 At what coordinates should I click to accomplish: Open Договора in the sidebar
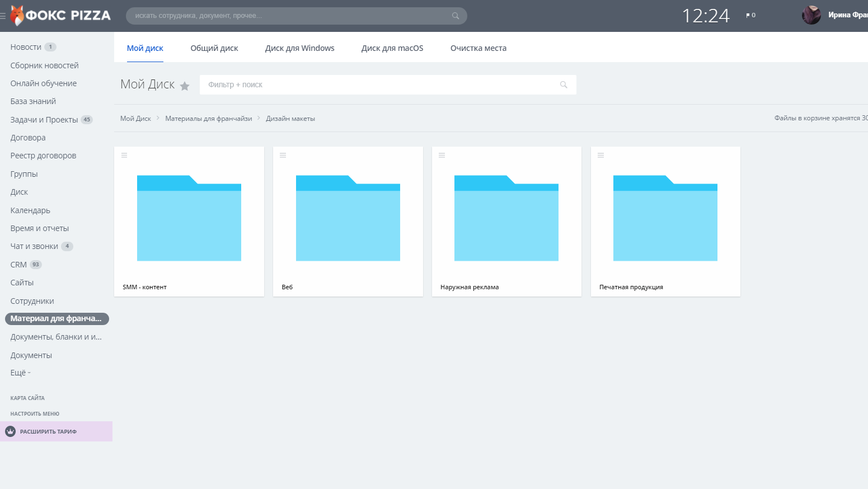[x=28, y=138]
